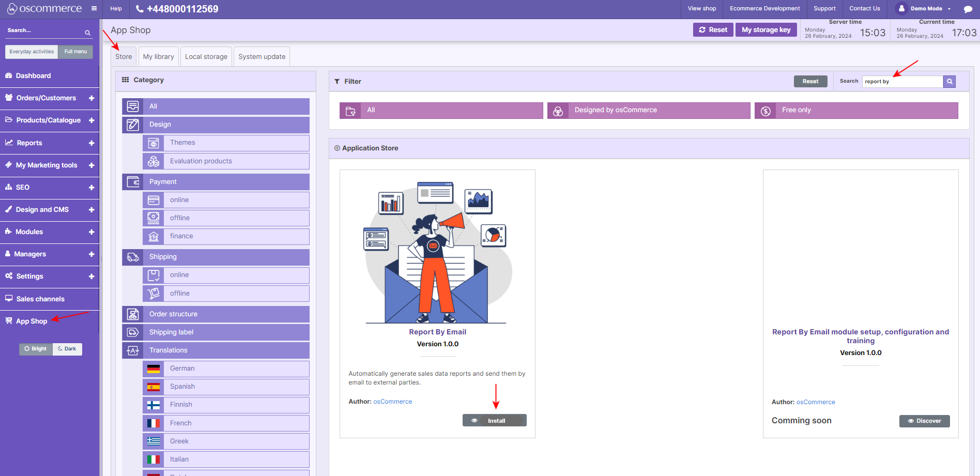Install Report By Email app
Screen dimensions: 980x476
click(x=494, y=421)
